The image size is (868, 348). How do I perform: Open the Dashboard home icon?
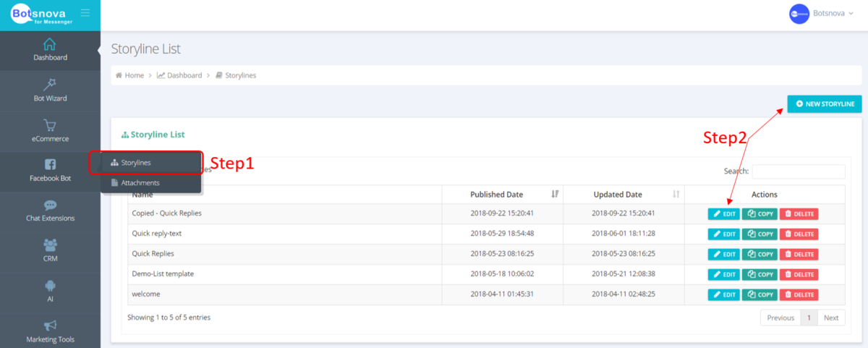(x=50, y=44)
